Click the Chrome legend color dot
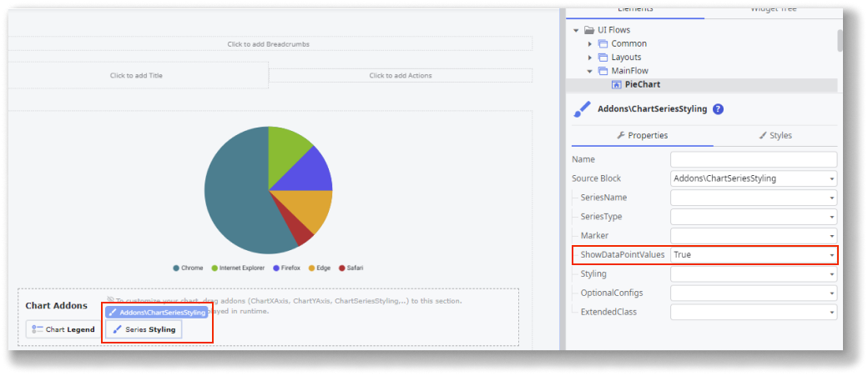868x376 pixels. 176,268
